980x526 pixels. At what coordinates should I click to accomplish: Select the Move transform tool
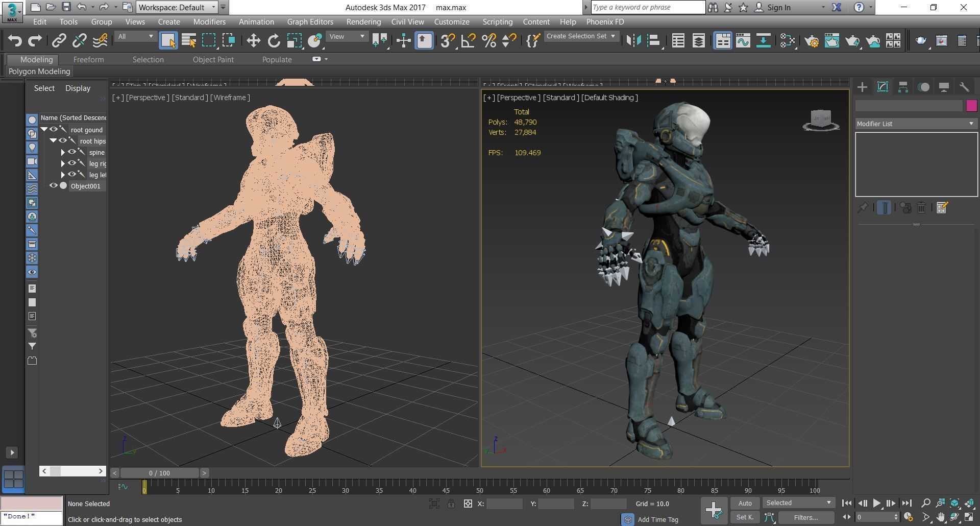point(254,41)
